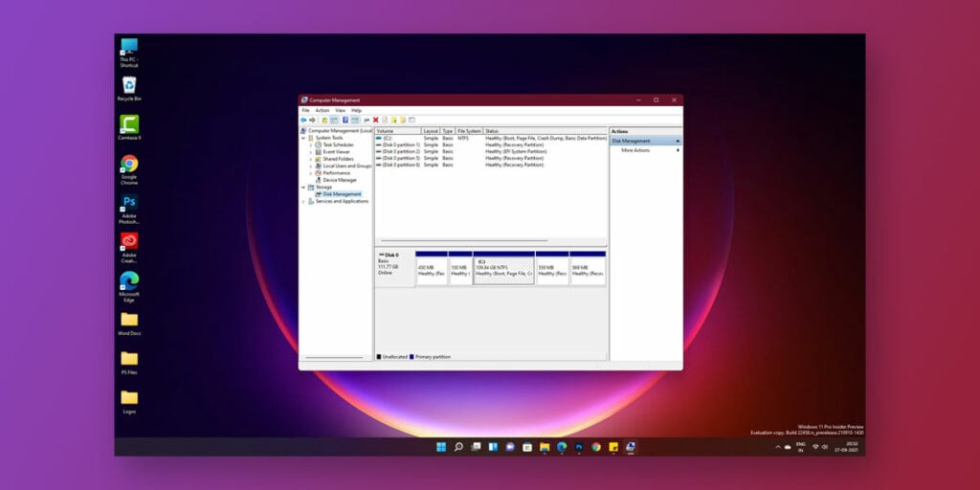Toggle Show/Hide Action Pane toolbar icon
This screenshot has height=490, width=980.
pyautogui.click(x=355, y=120)
